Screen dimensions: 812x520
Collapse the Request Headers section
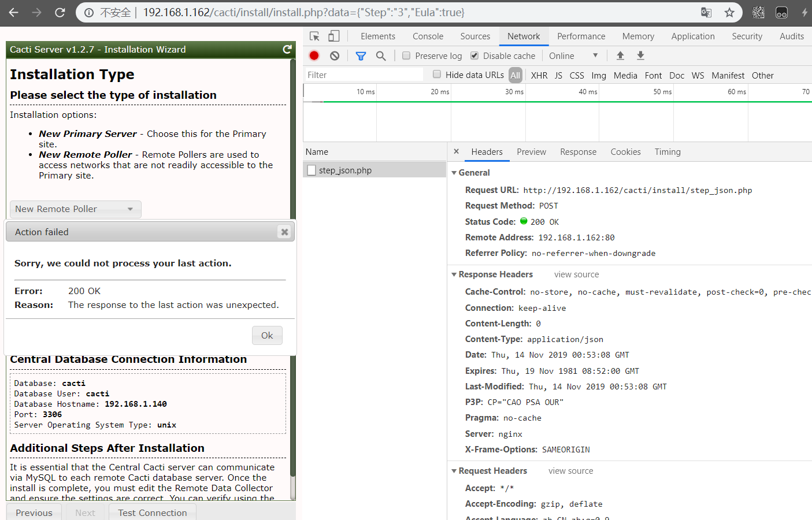tap(454, 471)
